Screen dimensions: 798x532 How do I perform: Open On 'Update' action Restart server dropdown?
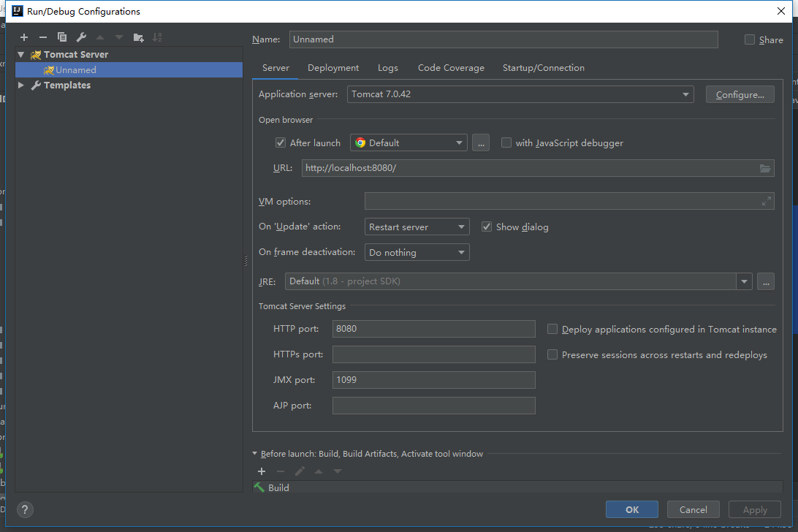click(x=417, y=227)
